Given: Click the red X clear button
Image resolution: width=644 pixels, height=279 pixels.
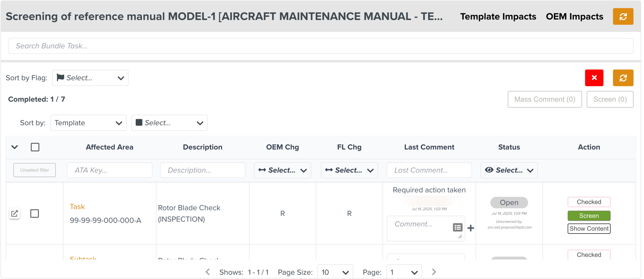Looking at the screenshot, I should 594,78.
